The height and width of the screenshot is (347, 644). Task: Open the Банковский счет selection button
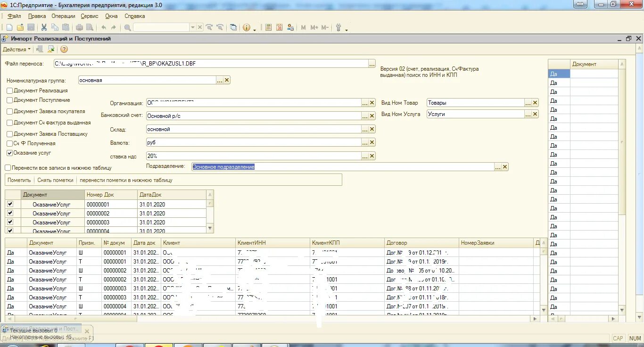tap(365, 116)
